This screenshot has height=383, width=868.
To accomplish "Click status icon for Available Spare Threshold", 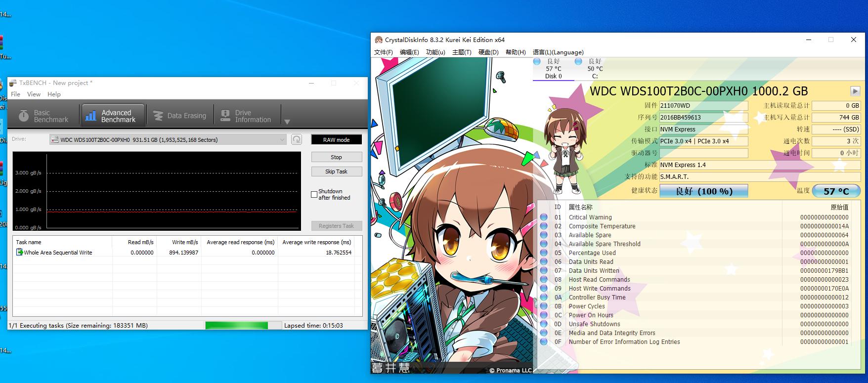I will 544,244.
